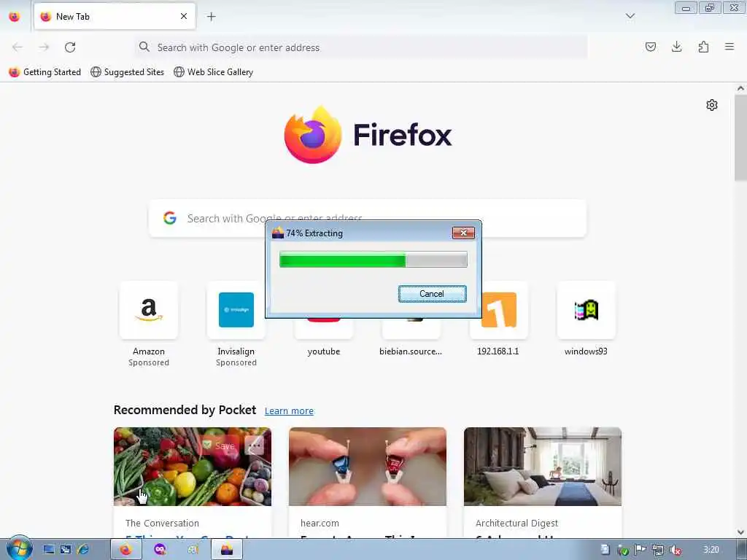The height and width of the screenshot is (560, 747).
Task: Focus the Google search box on page
Action: (368, 218)
